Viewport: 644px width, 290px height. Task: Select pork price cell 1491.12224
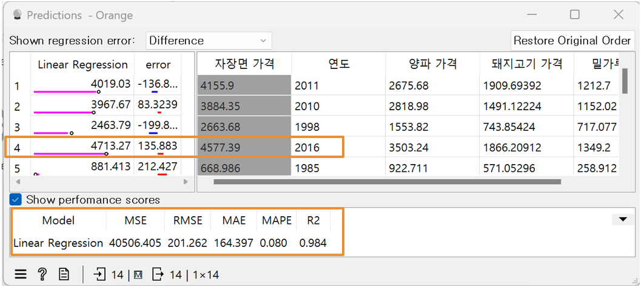526,106
